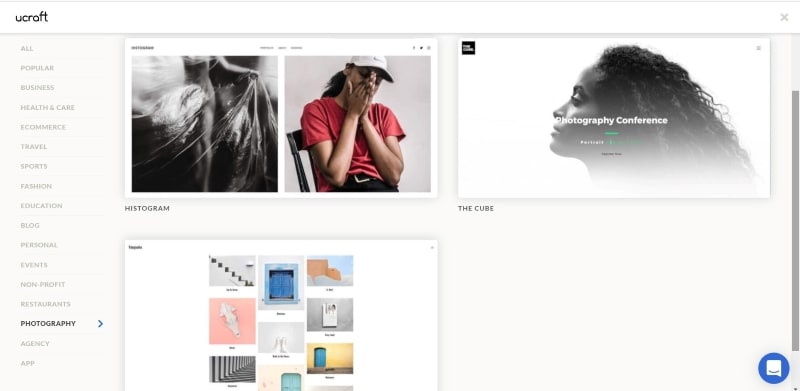Viewport: 800px width, 391px height.
Task: Go to the NON-PROFIT category
Action: tap(43, 284)
